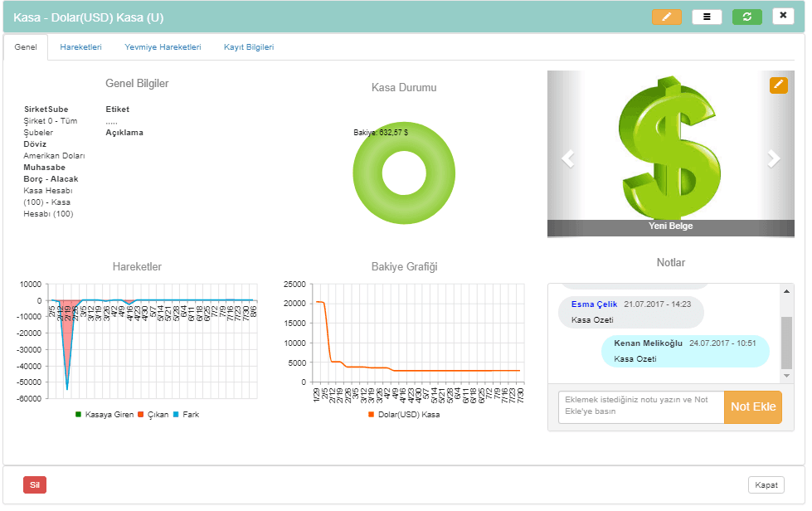The height and width of the screenshot is (511, 812).
Task: Click the orange pencil edit icon in header
Action: click(x=666, y=17)
